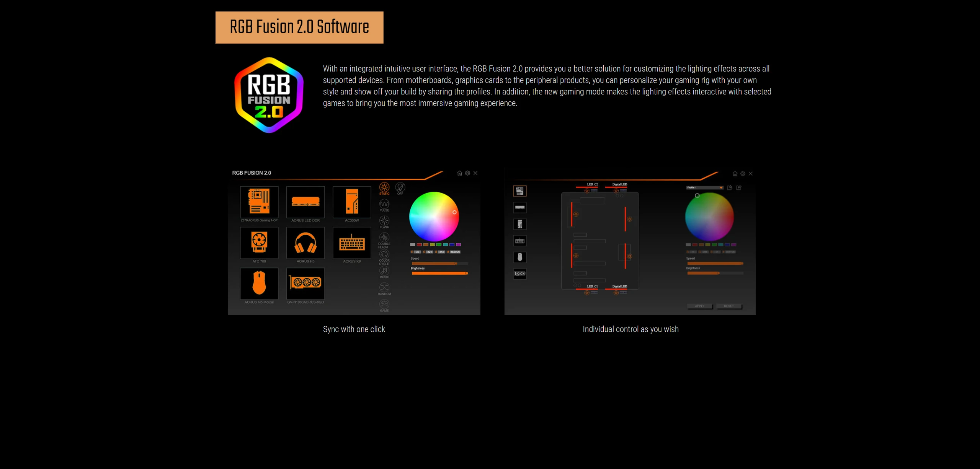Select graphics card in the individual control sidebar
The height and width of the screenshot is (469, 980).
(x=520, y=274)
